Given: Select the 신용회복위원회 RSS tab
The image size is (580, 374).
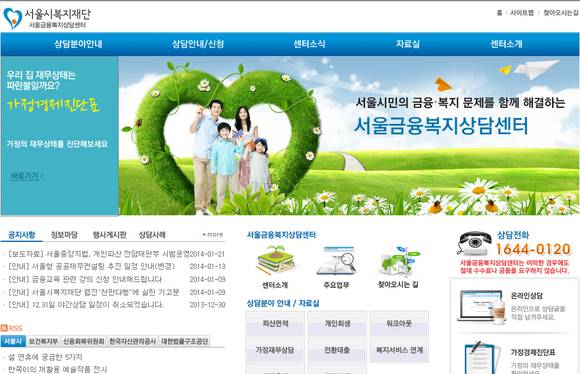Looking at the screenshot, I should coord(84,341).
